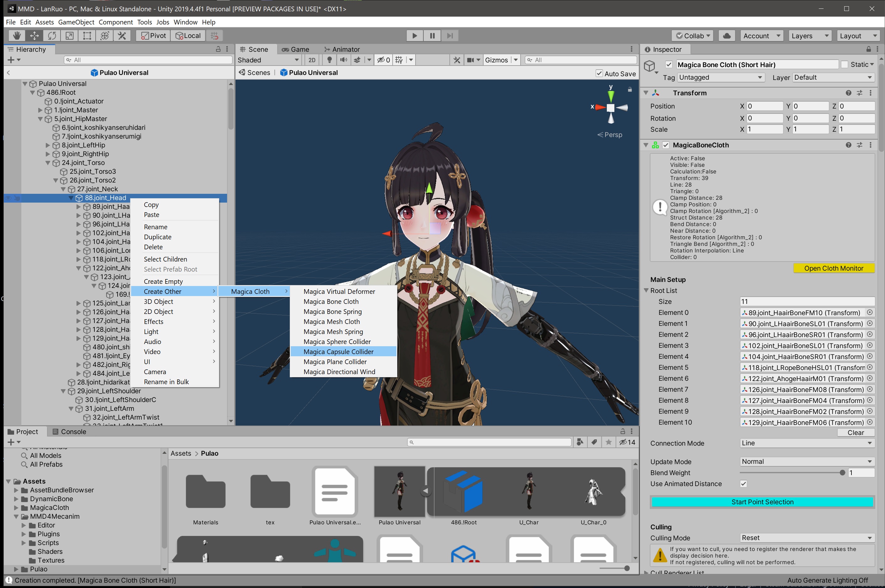Image resolution: width=885 pixels, height=588 pixels.
Task: Select the Rect Transform tool
Action: pyautogui.click(x=87, y=36)
